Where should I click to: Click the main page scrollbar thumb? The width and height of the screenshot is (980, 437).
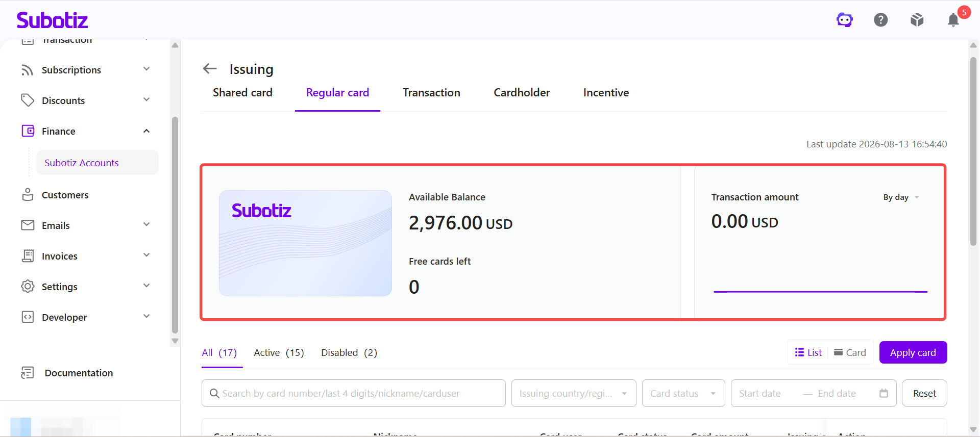click(973, 151)
